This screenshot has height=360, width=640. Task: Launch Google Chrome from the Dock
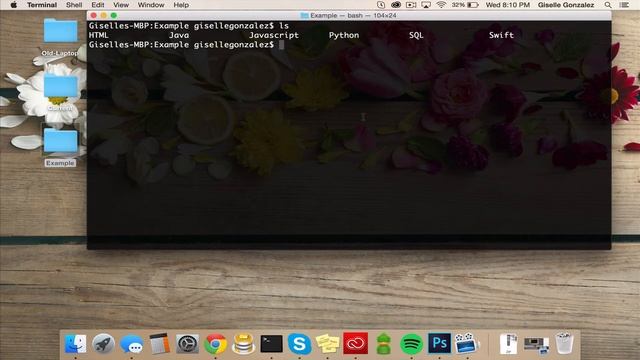click(216, 344)
